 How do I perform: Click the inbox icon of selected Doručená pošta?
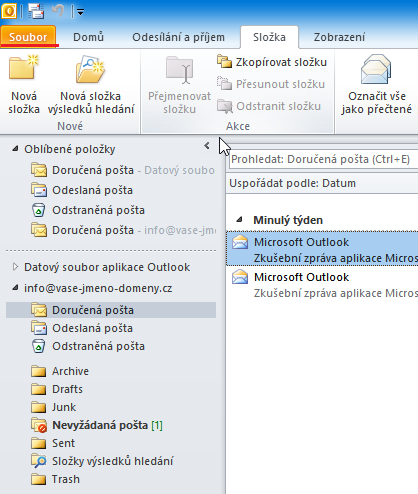(39, 310)
